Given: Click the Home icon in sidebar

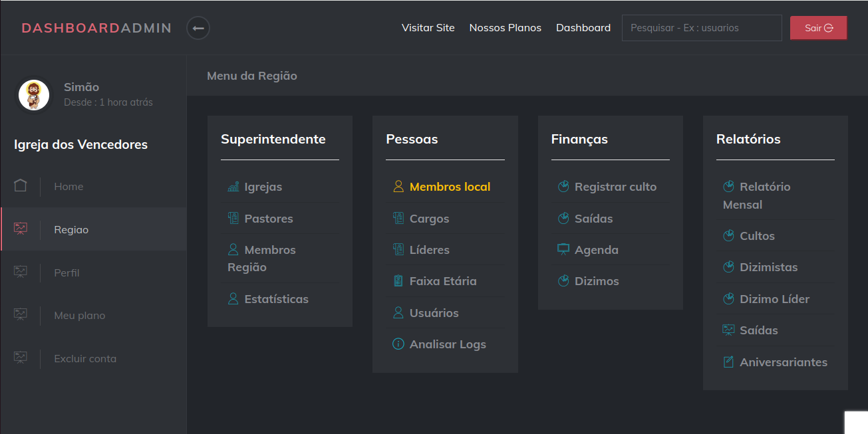Looking at the screenshot, I should click(x=21, y=186).
